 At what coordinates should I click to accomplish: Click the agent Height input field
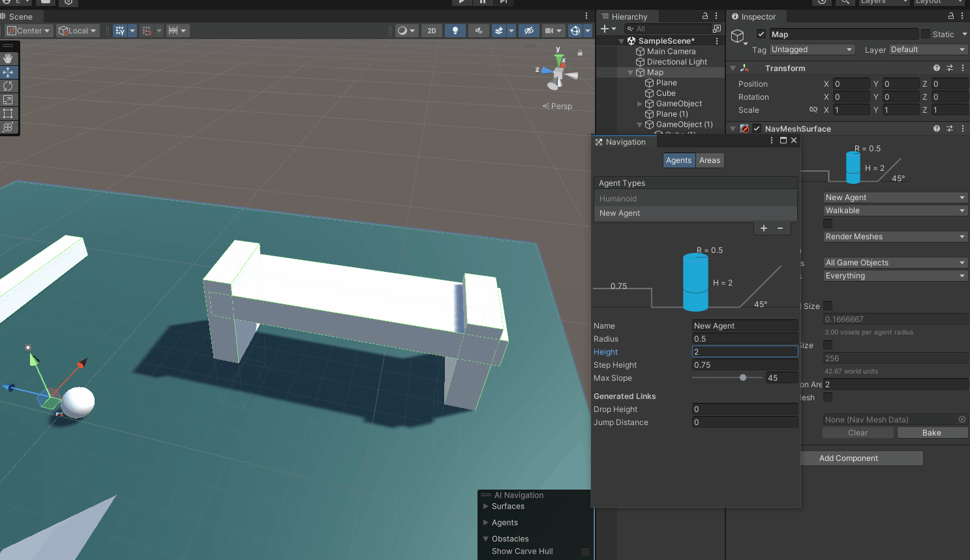point(745,352)
